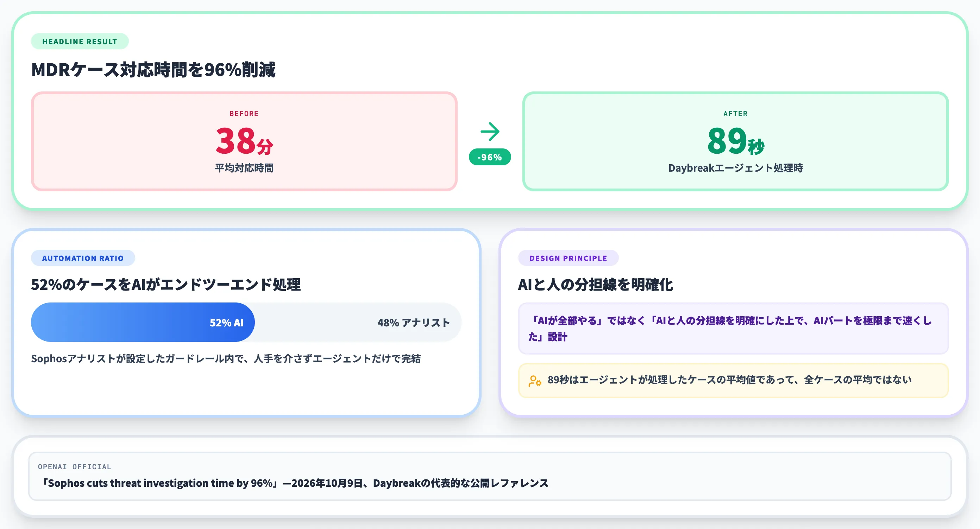The image size is (980, 529).
Task: Click the AUTOMATION RATIO badge
Action: 83,258
